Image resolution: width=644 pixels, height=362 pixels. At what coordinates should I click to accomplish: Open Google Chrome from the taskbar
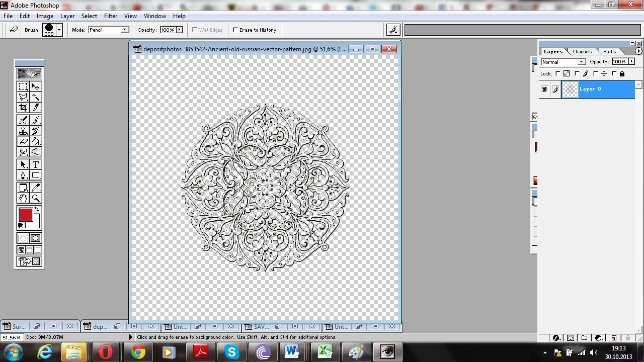[138, 352]
